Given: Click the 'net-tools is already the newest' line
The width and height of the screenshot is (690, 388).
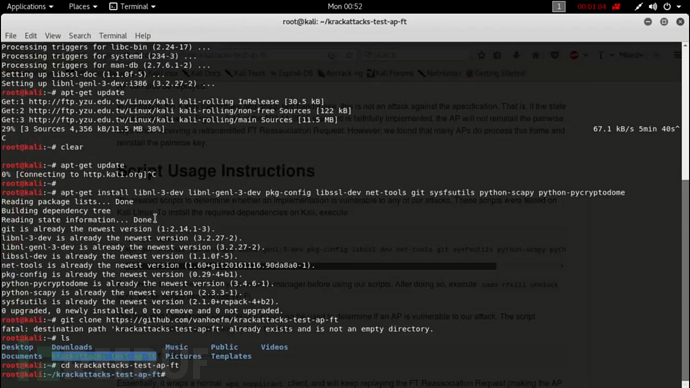Looking at the screenshot, I should point(158,265).
